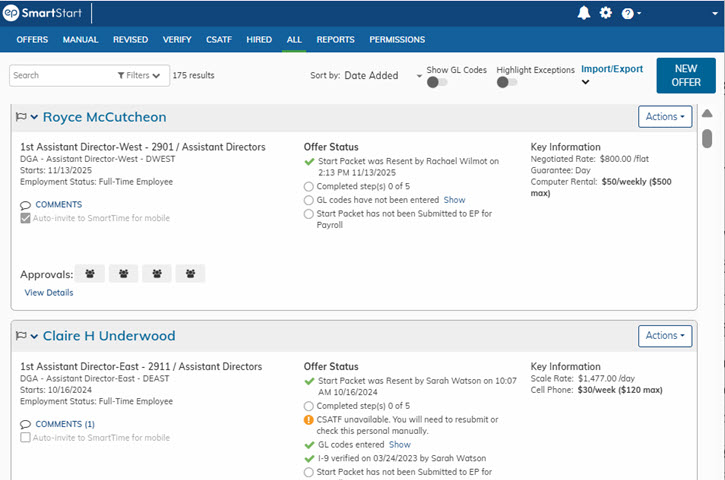
Task: Click the fourth approvals group icon
Action: tap(190, 274)
